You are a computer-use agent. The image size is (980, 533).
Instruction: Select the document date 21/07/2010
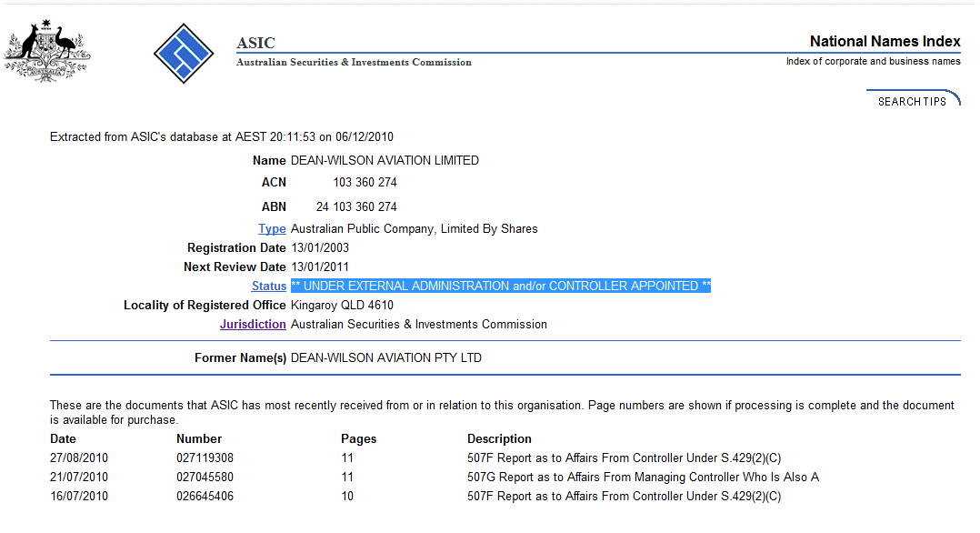79,478
